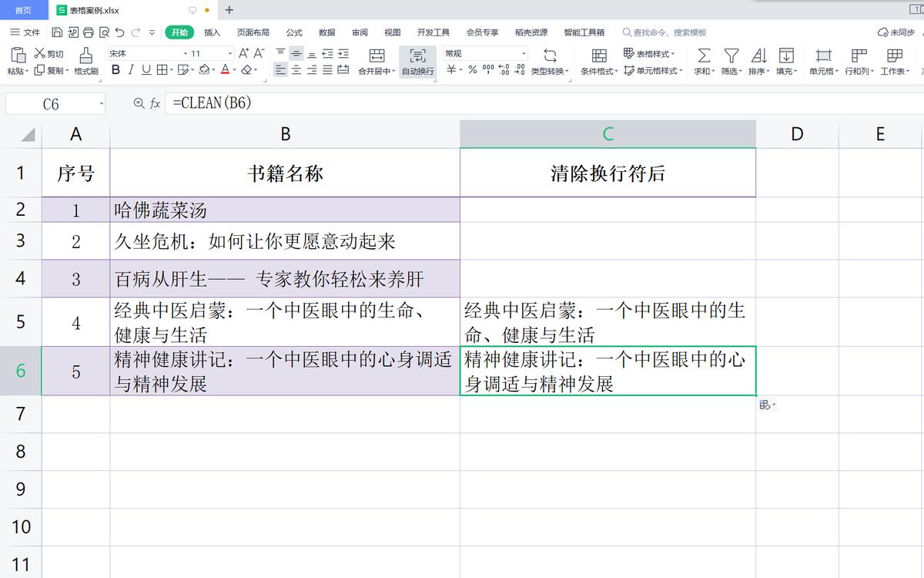The image size is (924, 578).
Task: Toggle italic formatting
Action: click(x=131, y=69)
